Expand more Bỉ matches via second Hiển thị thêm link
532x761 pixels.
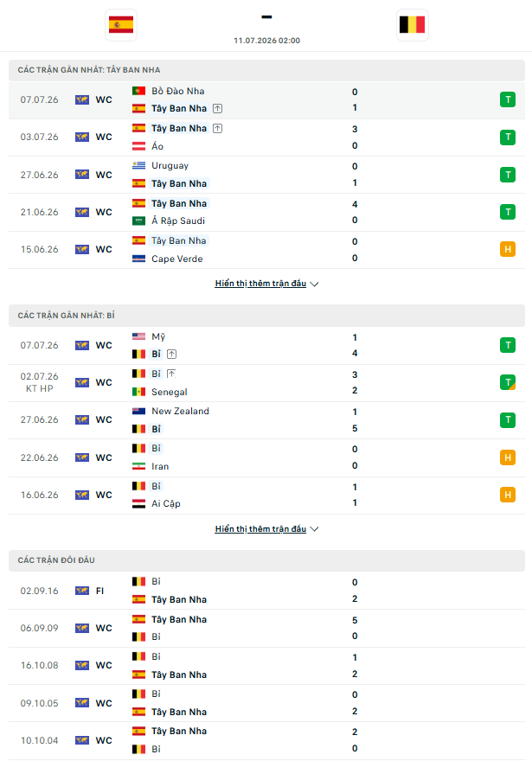point(260,529)
